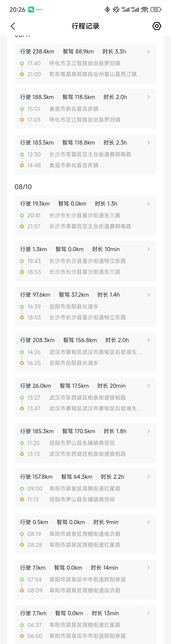
Task: Open the 19.3km trip record
Action: tap(86, 215)
